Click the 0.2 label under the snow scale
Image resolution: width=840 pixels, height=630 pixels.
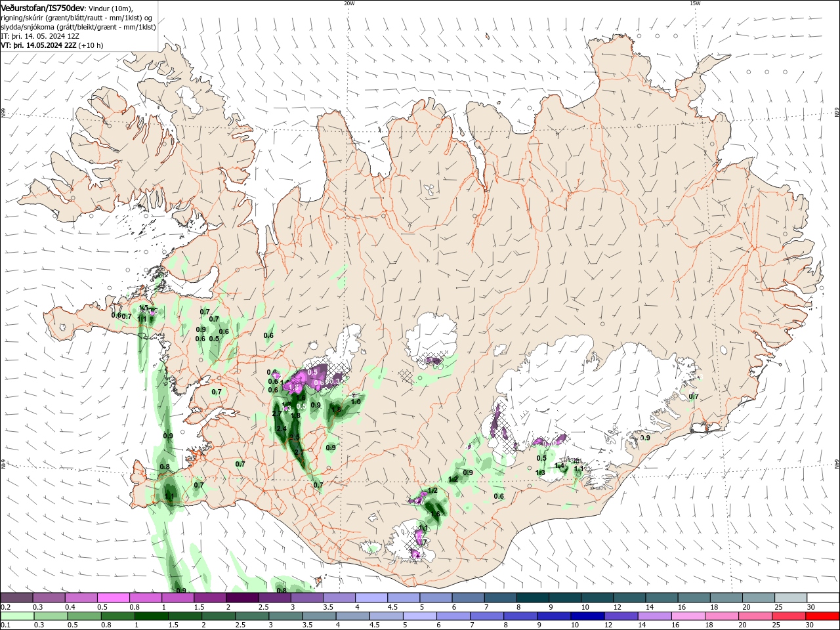(5, 607)
